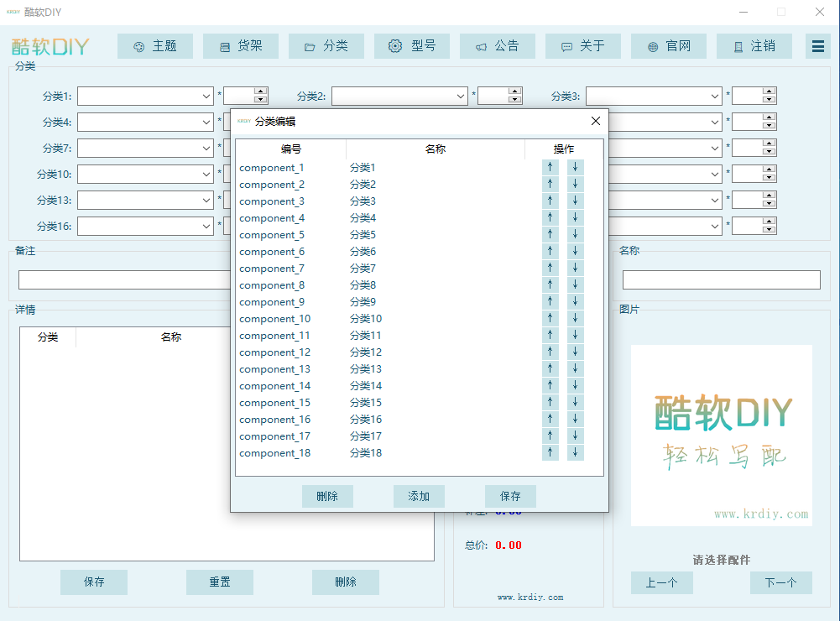The image size is (840, 621).
Task: Expand the 分类1 dropdown
Action: (x=206, y=97)
